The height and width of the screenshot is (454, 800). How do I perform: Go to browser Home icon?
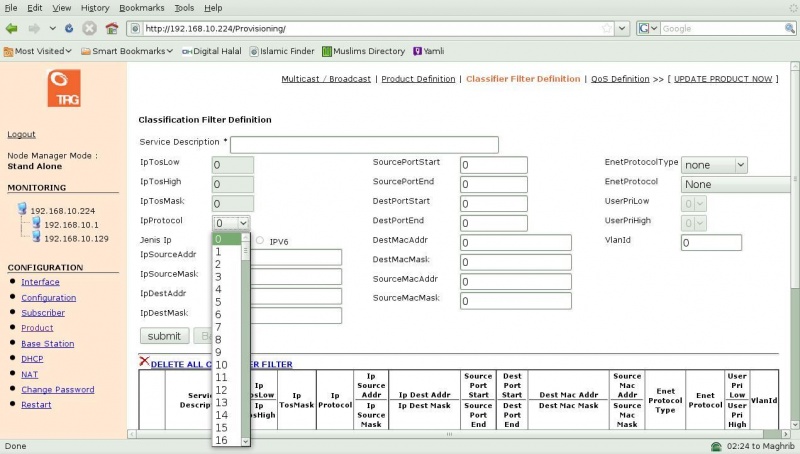point(111,29)
